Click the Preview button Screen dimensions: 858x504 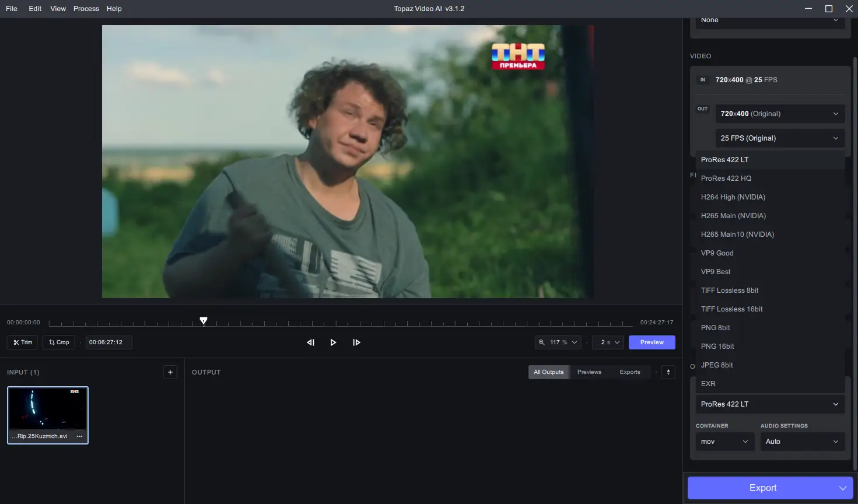(652, 342)
